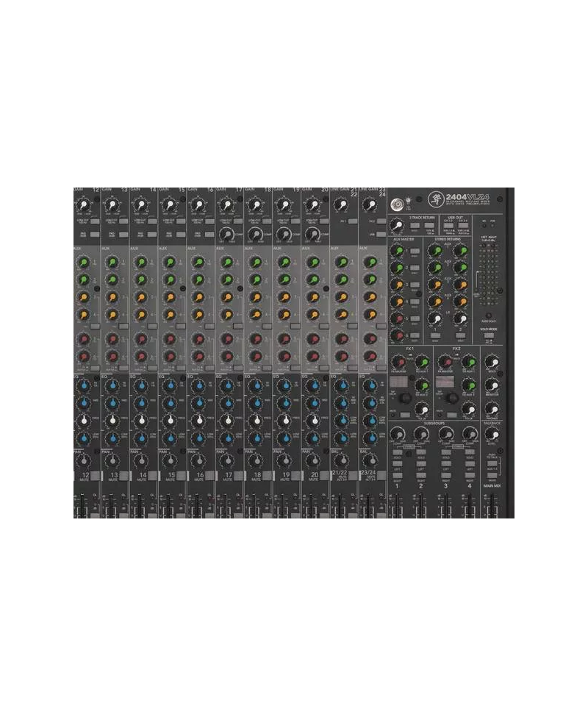Screen dimensions: 588x706
Task: Mute channel 20
Action: pos(323,475)
